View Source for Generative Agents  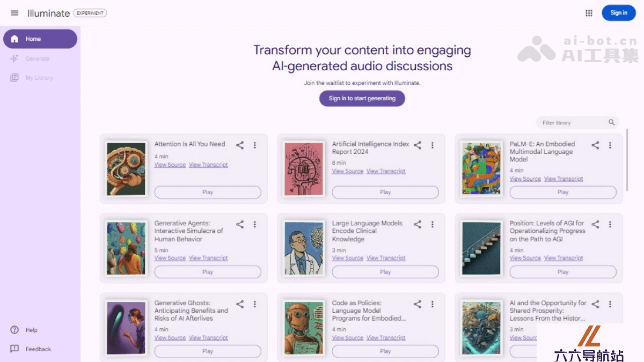click(170, 258)
